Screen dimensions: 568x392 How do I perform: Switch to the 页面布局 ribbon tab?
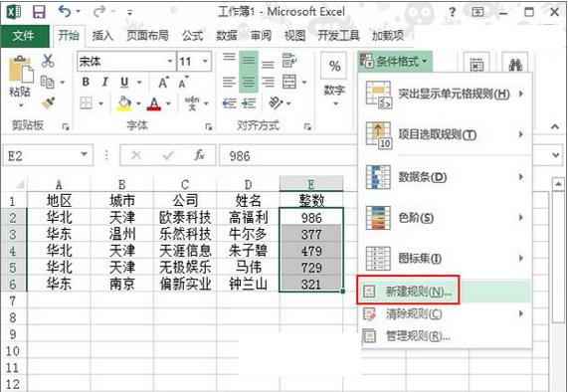(x=147, y=36)
